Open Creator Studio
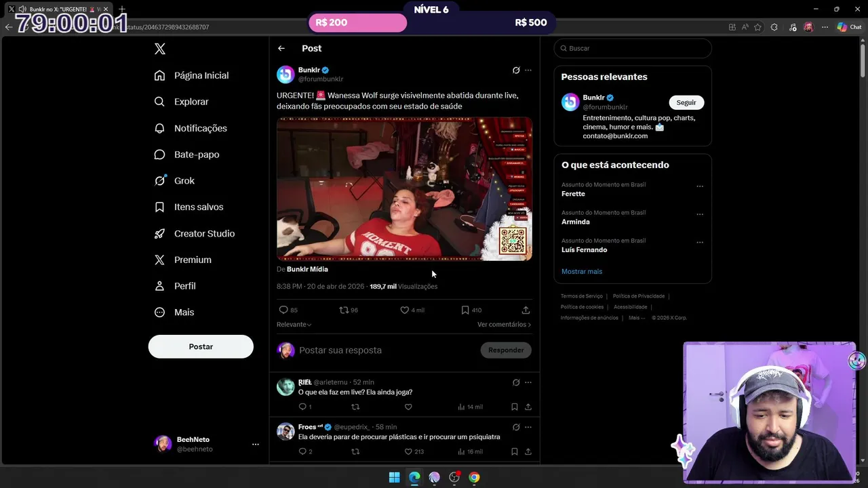This screenshot has height=488, width=868. click(195, 234)
